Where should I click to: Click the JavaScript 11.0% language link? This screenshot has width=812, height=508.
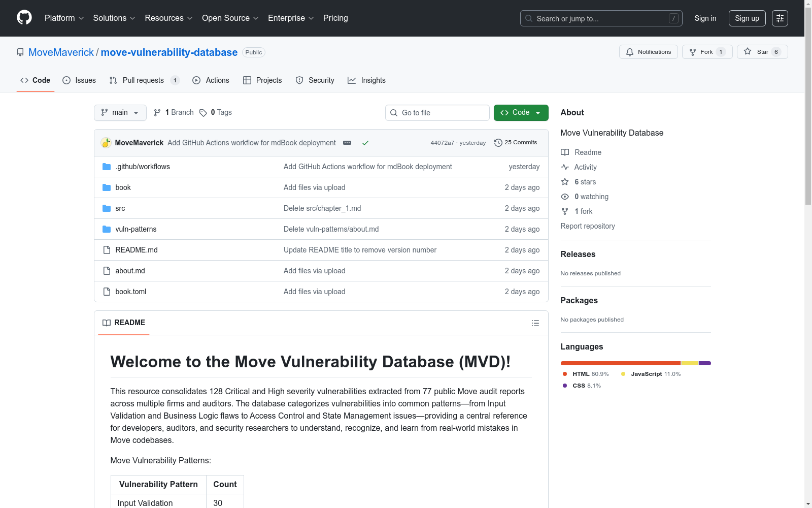pos(651,374)
